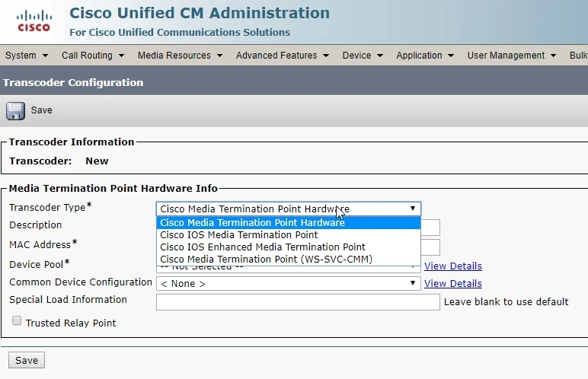Open the System menu
This screenshot has width=588, height=379.
26,56
